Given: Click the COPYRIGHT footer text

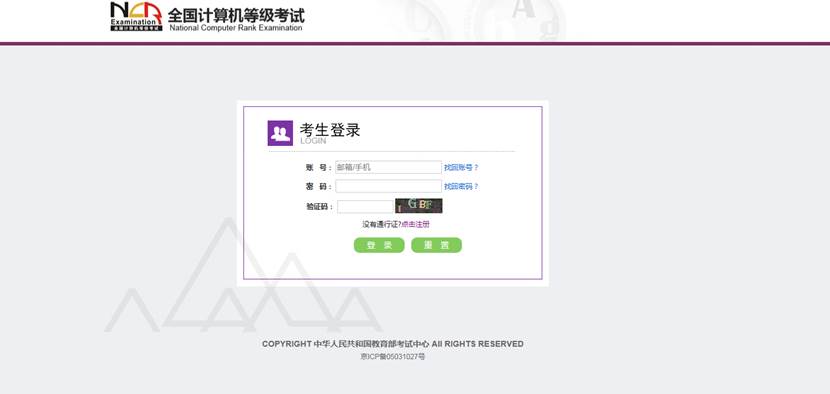Looking at the screenshot, I should pyautogui.click(x=393, y=344).
